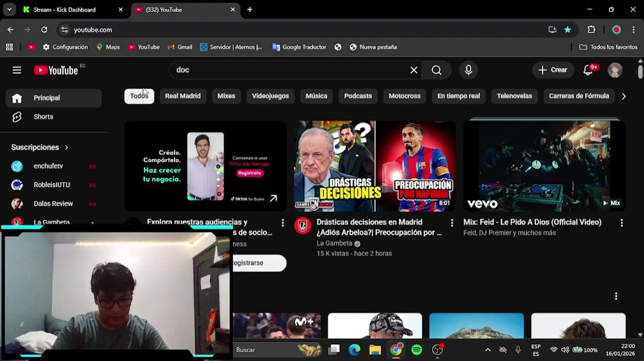Click the Crear button
The image size is (644, 361).
[x=552, y=70]
